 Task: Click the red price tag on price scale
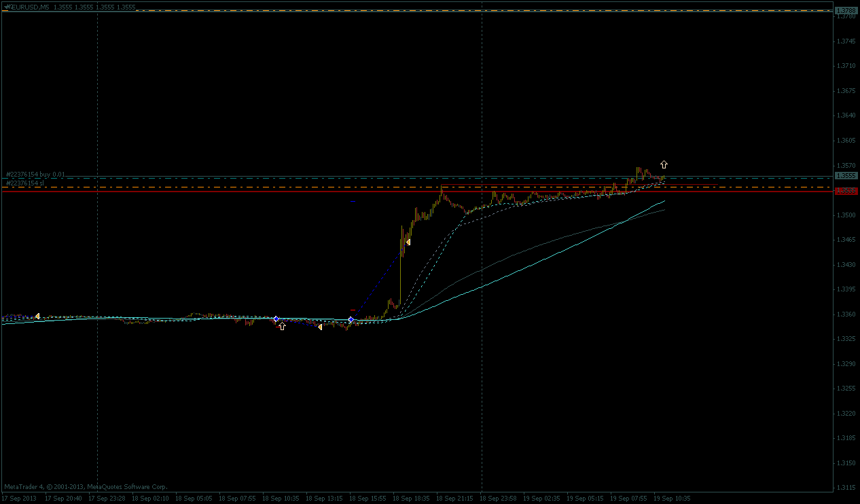tap(845, 192)
